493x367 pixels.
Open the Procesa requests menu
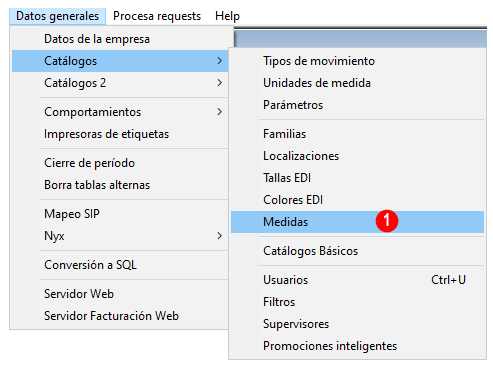tap(157, 16)
